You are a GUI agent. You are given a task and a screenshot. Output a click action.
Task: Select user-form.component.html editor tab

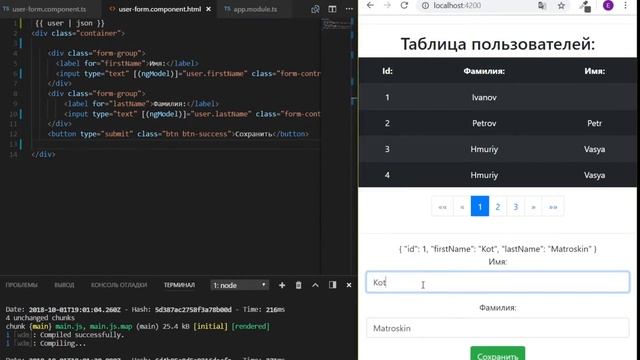click(x=160, y=9)
